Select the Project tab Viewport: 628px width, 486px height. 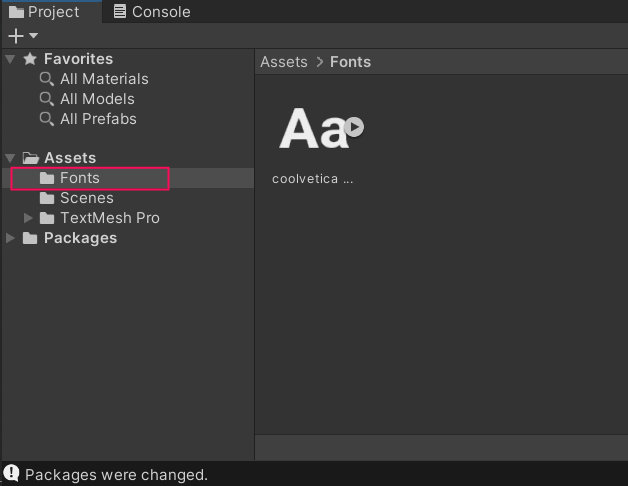pyautogui.click(x=44, y=12)
